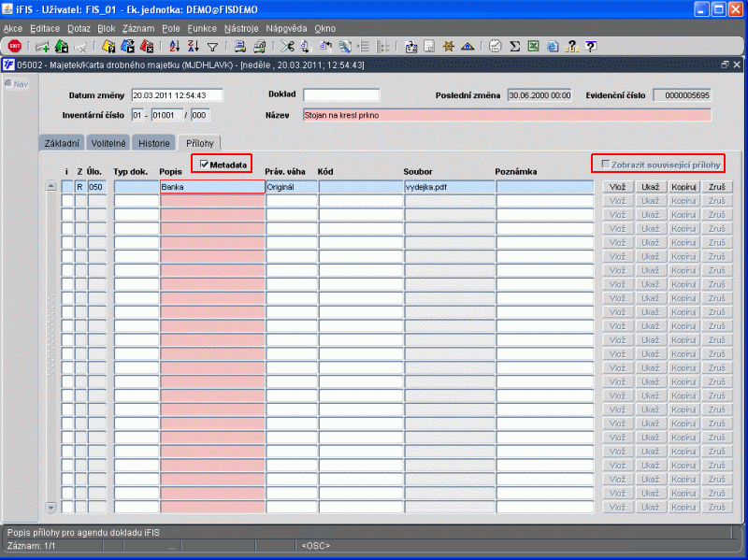Click the clock toolbar icon
The height and width of the screenshot is (560, 748).
(x=496, y=46)
